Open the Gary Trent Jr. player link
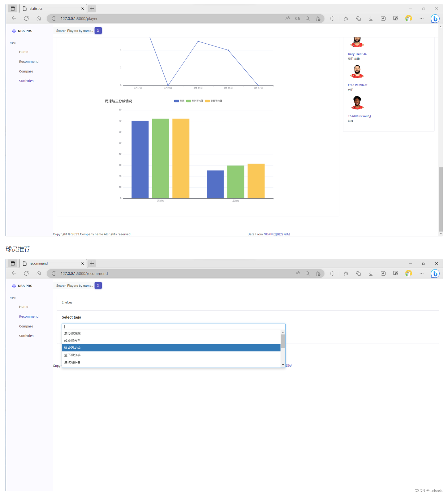This screenshot has height=495, width=448. coord(357,54)
